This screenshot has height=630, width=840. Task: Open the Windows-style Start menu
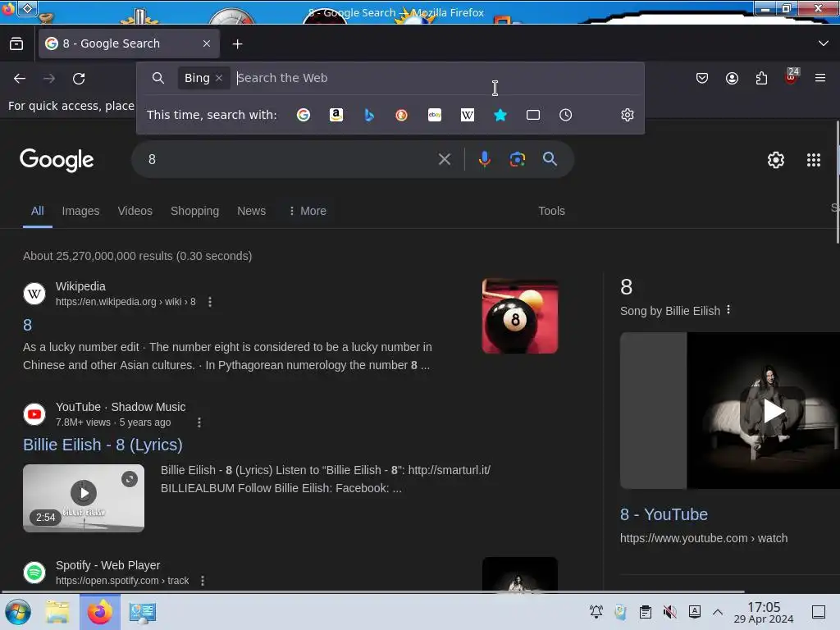(x=18, y=612)
